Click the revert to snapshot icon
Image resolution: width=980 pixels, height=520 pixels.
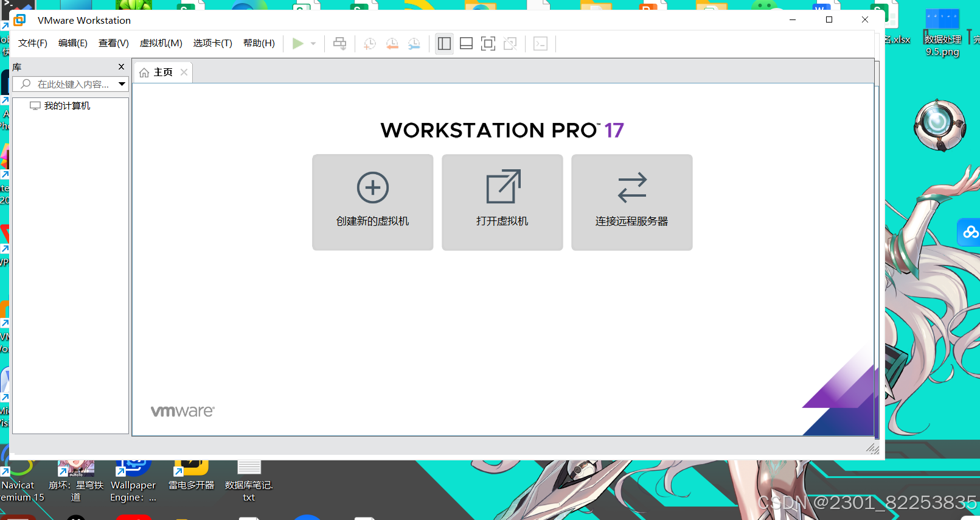[x=392, y=44]
